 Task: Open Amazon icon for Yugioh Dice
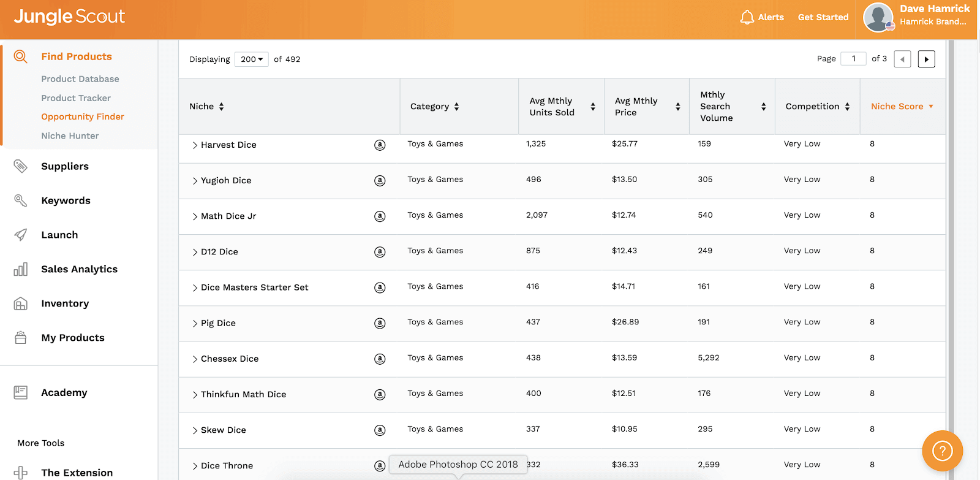click(380, 181)
